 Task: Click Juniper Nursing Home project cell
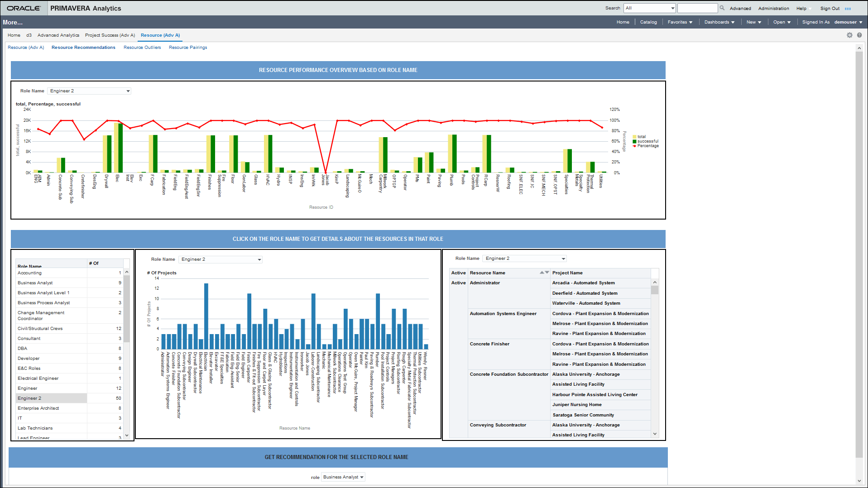point(600,405)
